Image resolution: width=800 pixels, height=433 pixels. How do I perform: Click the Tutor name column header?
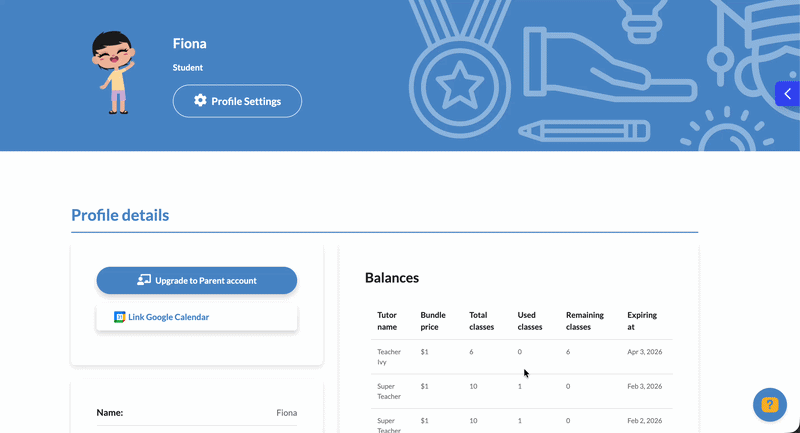(x=387, y=321)
